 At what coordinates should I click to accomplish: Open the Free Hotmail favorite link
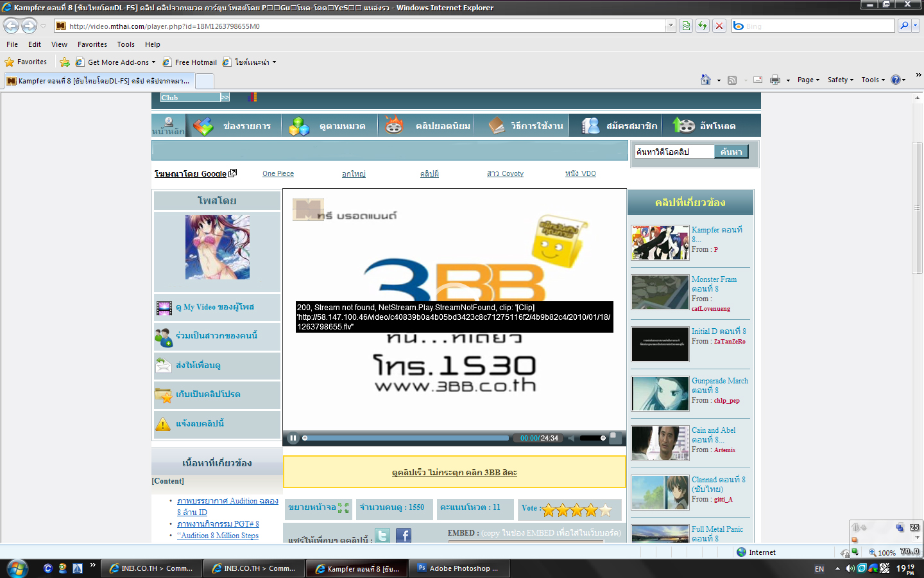click(190, 62)
